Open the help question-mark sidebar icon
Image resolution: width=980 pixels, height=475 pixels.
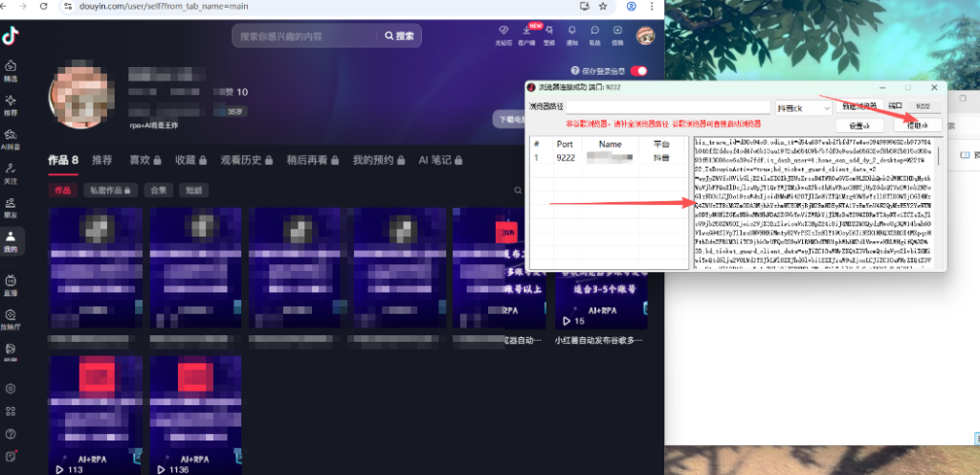tap(10, 434)
